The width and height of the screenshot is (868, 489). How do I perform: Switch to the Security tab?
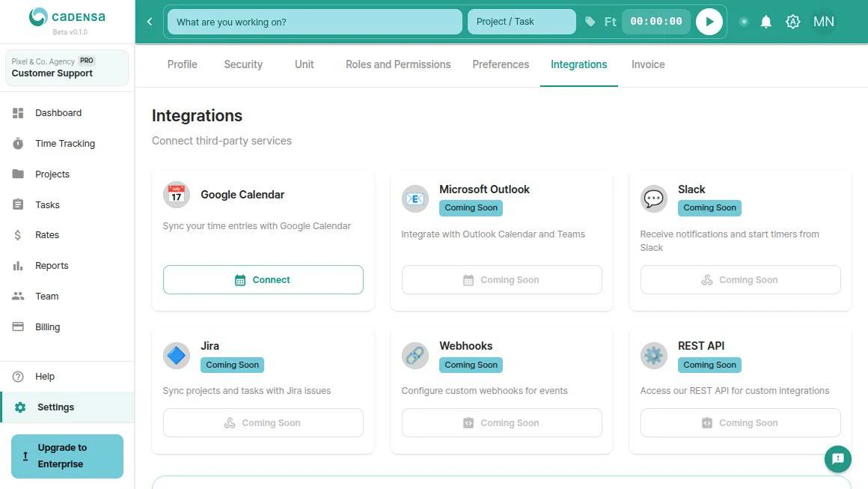(243, 65)
